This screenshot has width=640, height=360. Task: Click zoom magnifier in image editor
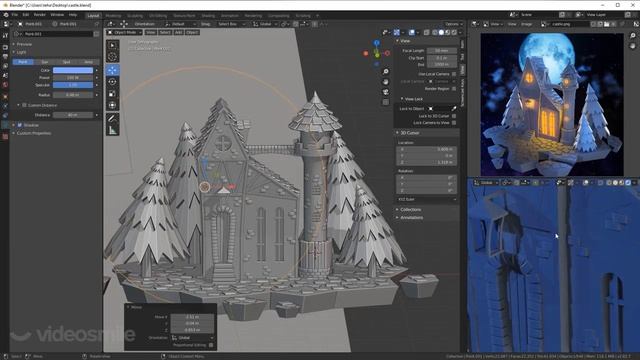click(633, 36)
